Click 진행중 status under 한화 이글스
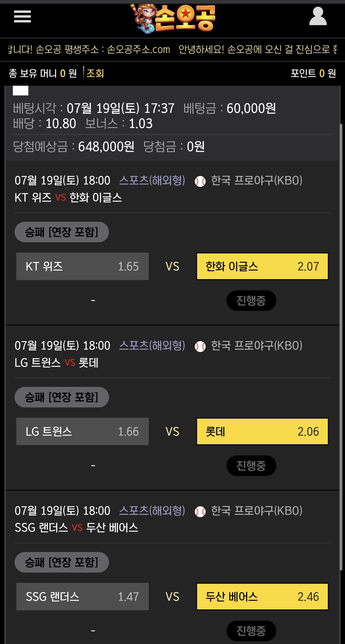Screen dimensions: 345x644 [x=251, y=301]
